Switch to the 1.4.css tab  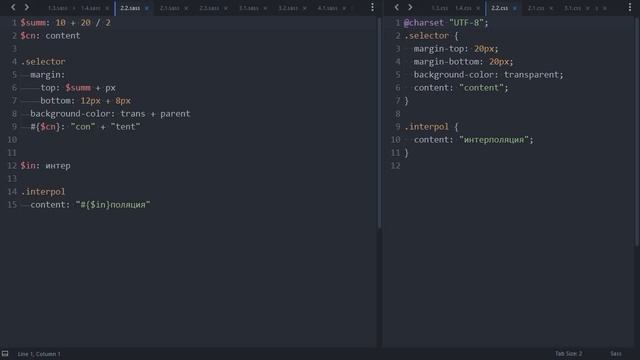463,8
